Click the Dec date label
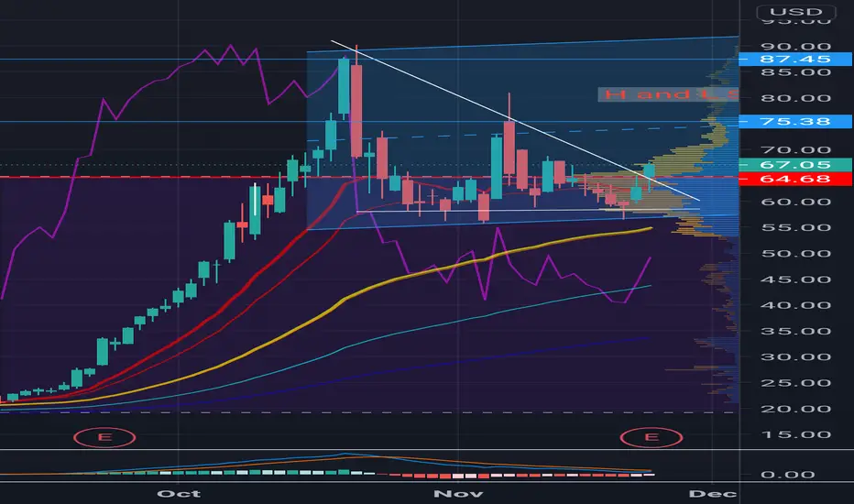The height and width of the screenshot is (504, 854). click(x=712, y=494)
